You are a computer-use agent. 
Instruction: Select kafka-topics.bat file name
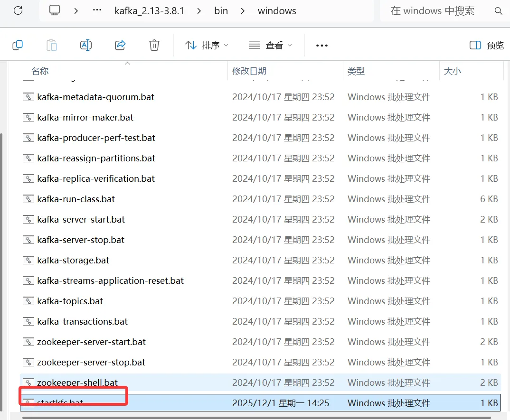tap(70, 301)
